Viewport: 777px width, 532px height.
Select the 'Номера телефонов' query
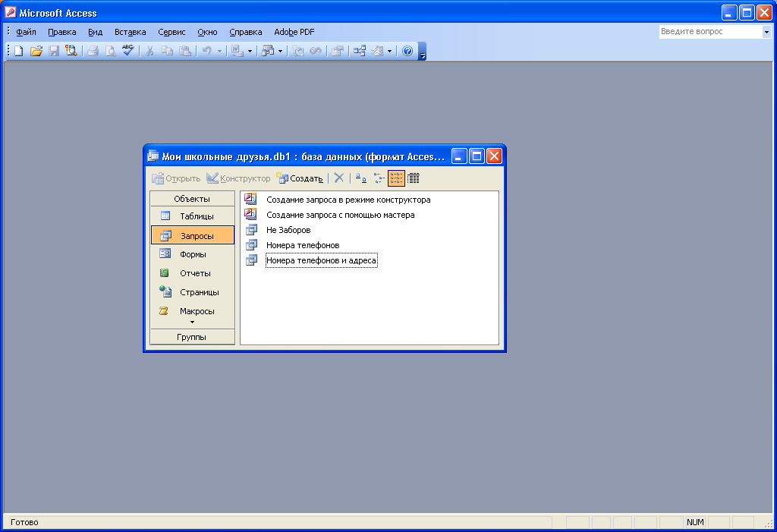[302, 245]
